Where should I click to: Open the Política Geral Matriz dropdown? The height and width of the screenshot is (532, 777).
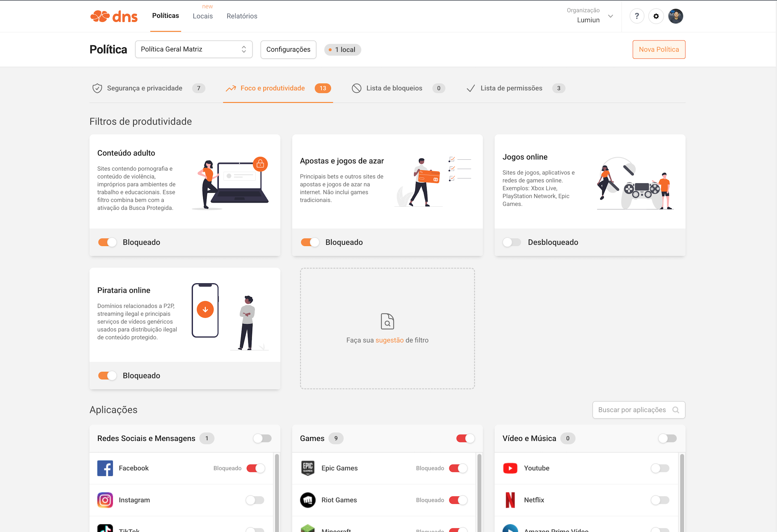(x=193, y=50)
